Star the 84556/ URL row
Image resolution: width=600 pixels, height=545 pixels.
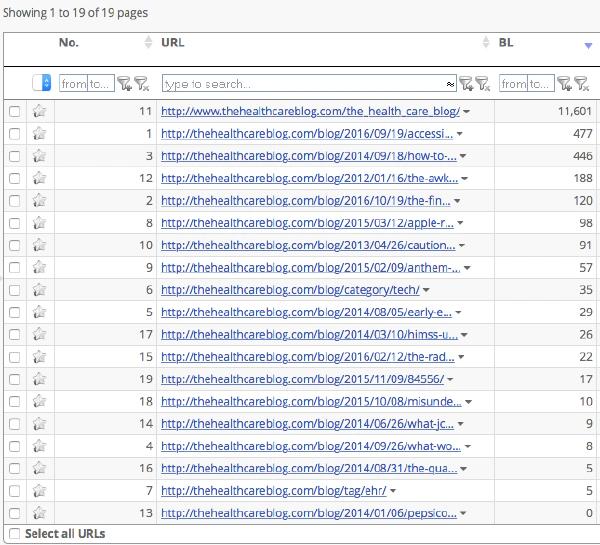[x=39, y=379]
